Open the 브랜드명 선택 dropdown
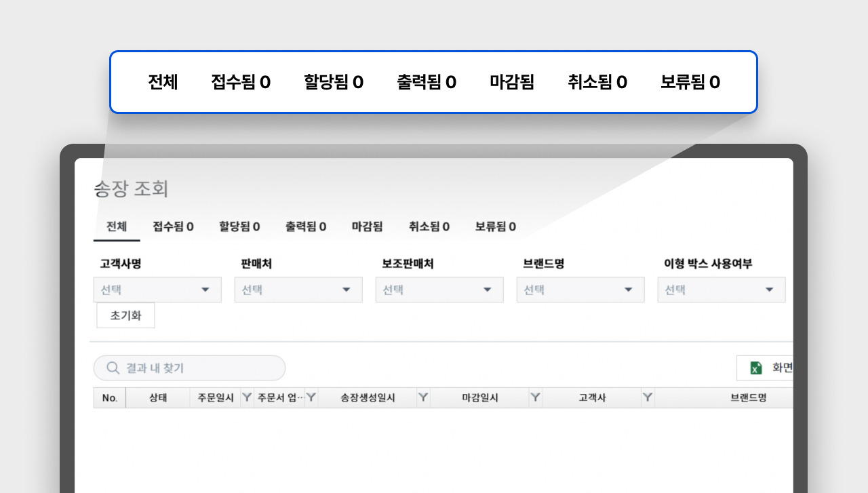The image size is (868, 493). tap(580, 290)
